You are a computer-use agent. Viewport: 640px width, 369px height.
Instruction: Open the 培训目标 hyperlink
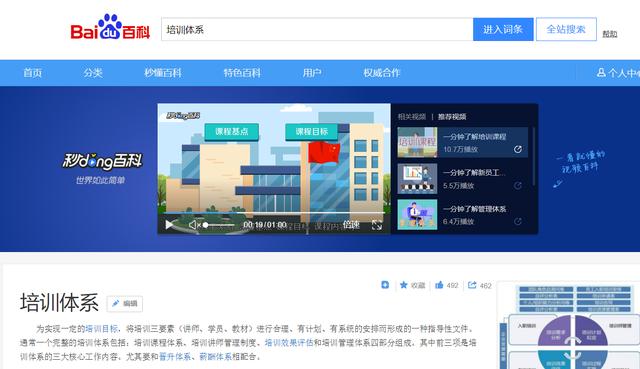click(101, 329)
